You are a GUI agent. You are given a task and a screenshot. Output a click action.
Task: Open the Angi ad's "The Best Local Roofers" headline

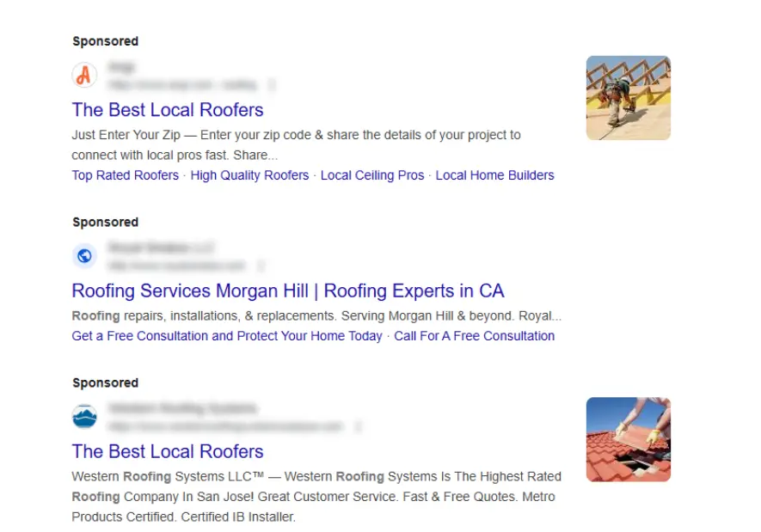(x=168, y=110)
